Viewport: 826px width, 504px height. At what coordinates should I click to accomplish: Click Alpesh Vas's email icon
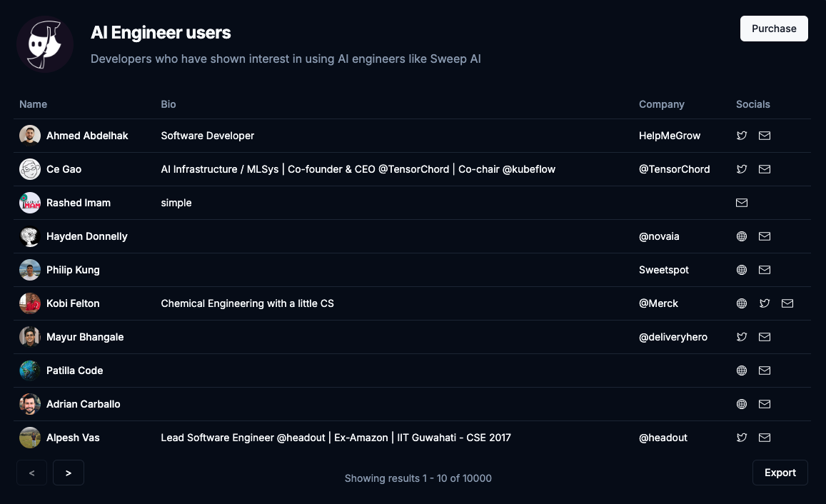pos(765,438)
